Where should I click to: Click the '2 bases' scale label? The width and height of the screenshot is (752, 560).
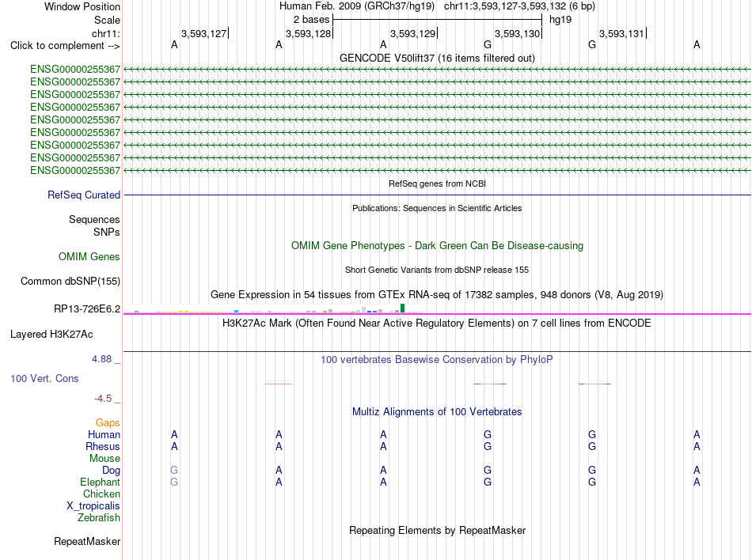[x=311, y=20]
